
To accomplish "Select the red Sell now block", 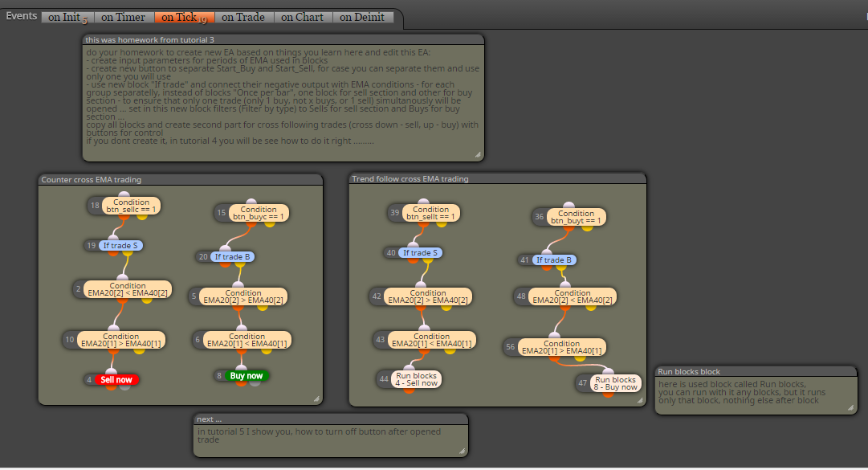I will pos(116,380).
